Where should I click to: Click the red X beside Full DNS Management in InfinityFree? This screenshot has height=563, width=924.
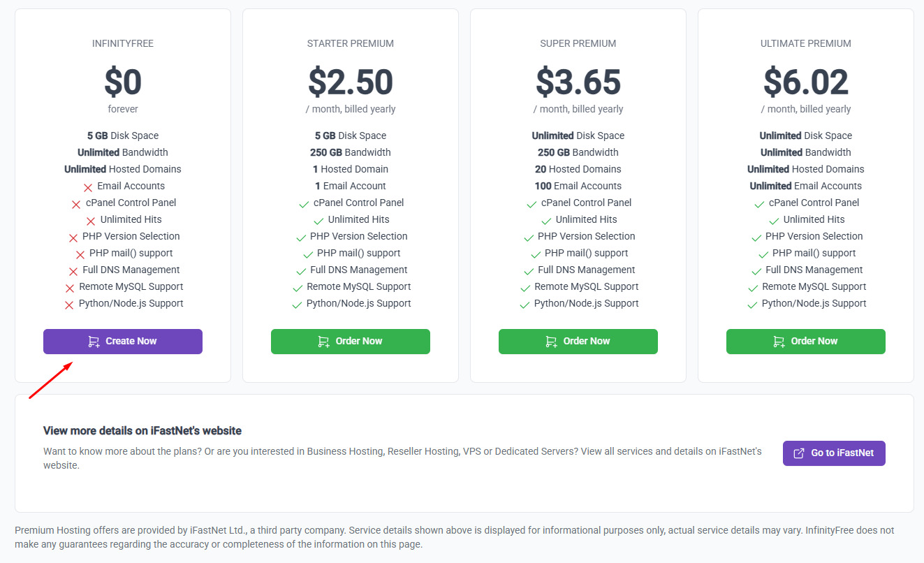[x=73, y=271]
